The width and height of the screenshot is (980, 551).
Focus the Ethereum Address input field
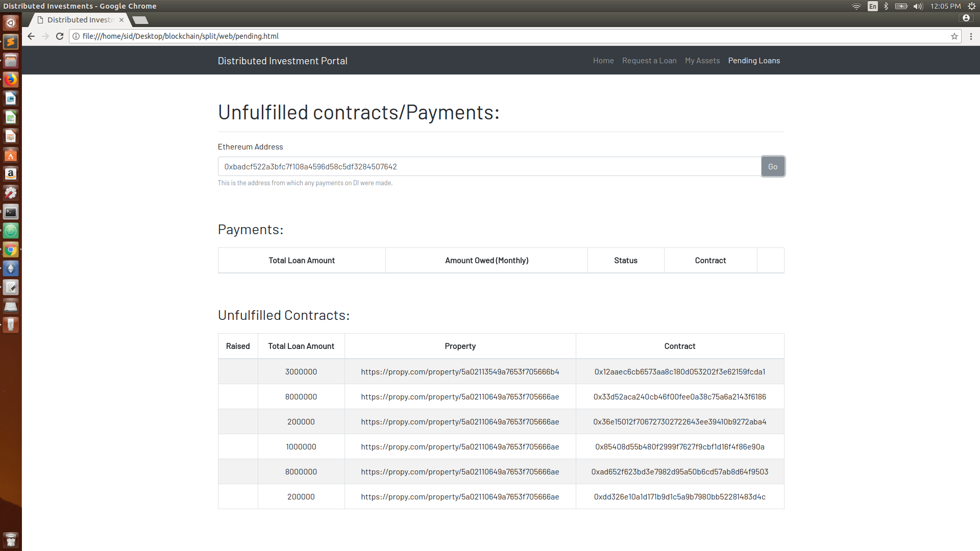(489, 167)
